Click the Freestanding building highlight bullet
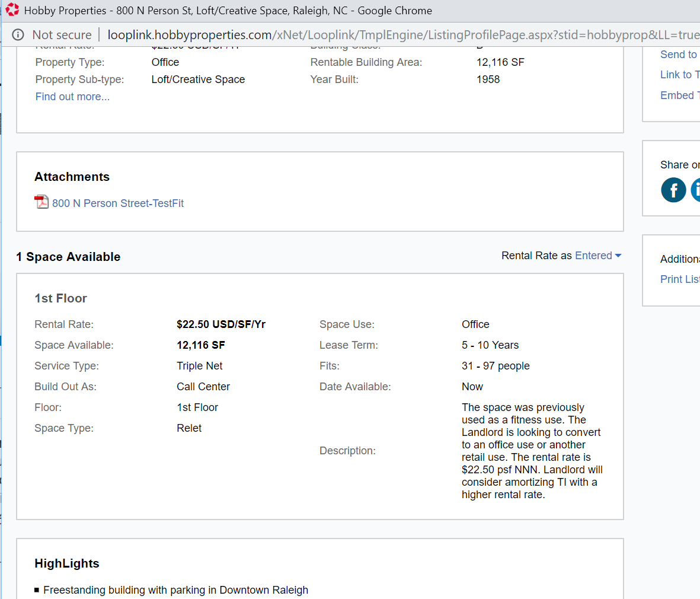 tap(175, 590)
